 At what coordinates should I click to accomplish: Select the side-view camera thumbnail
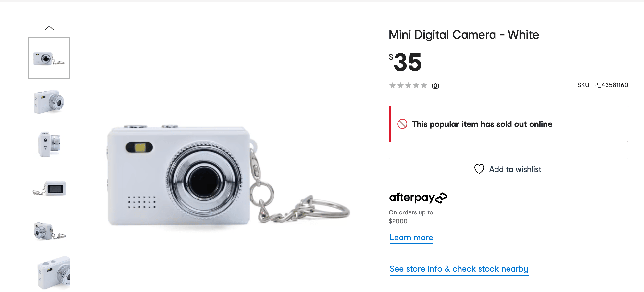coord(49,144)
